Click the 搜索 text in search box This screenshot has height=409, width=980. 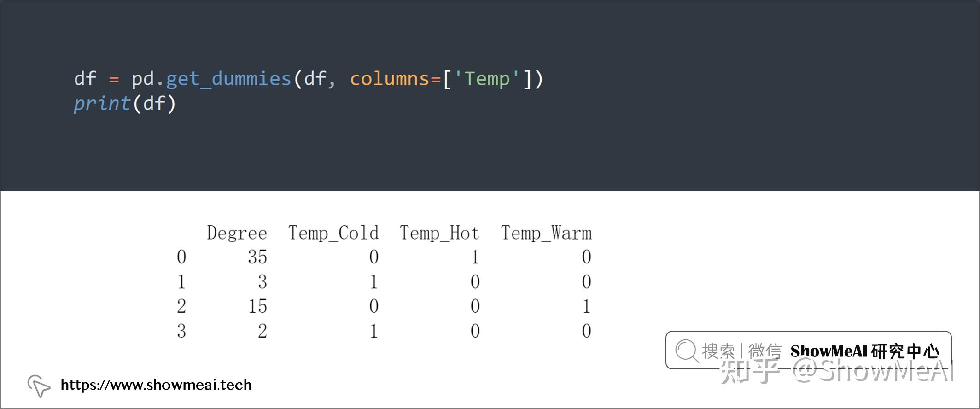coord(718,351)
